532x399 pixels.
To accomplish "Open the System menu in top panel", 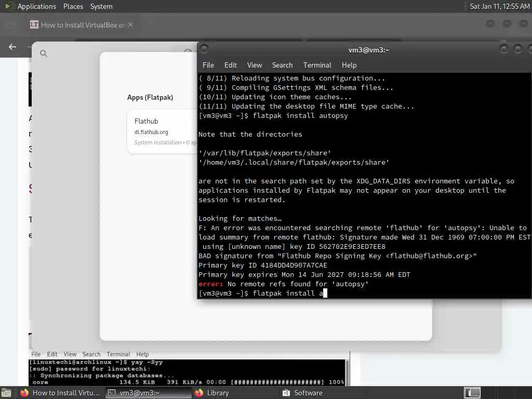I will point(101,6).
